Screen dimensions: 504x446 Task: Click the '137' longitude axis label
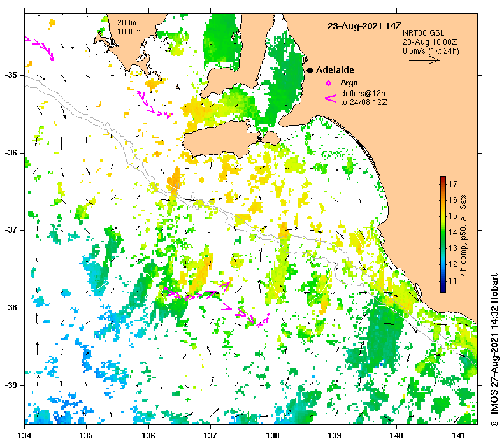[x=210, y=436]
